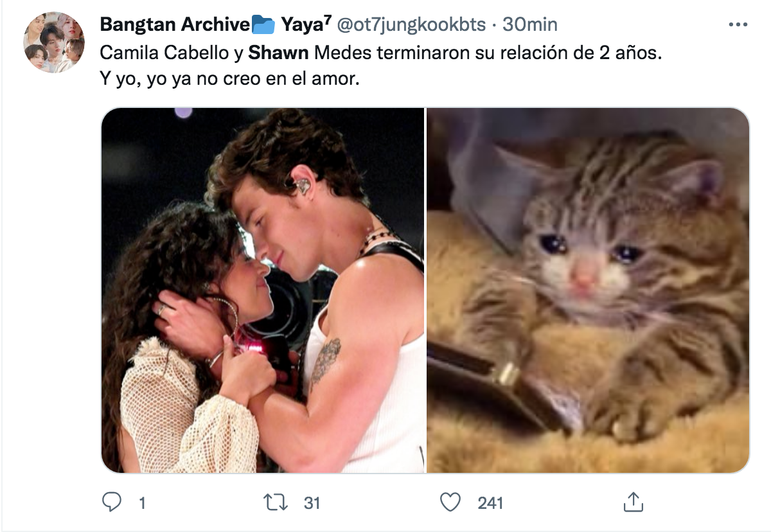
Task: Click the bold word Shawn in the tweet
Action: point(279,53)
